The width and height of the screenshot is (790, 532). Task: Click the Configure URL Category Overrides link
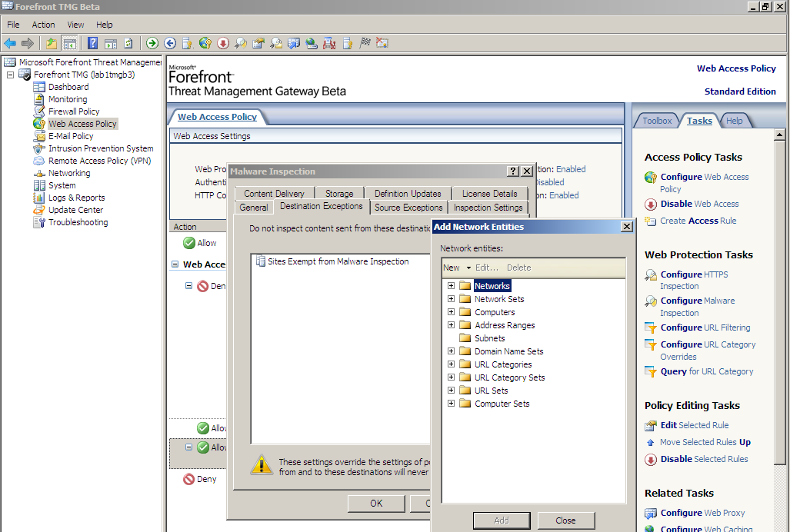(x=708, y=351)
